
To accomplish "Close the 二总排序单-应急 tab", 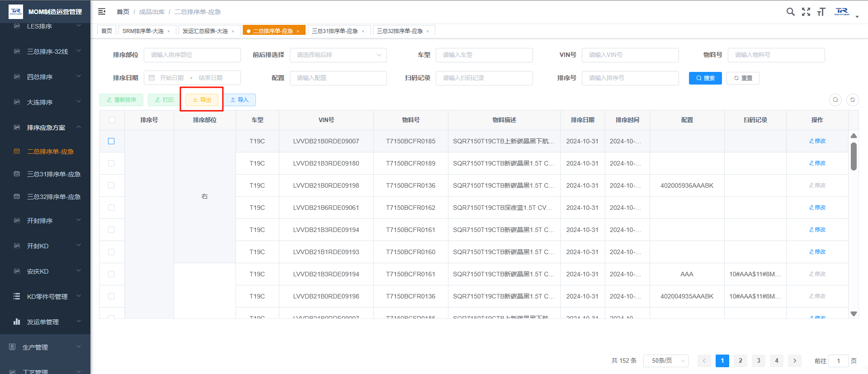I will point(298,31).
